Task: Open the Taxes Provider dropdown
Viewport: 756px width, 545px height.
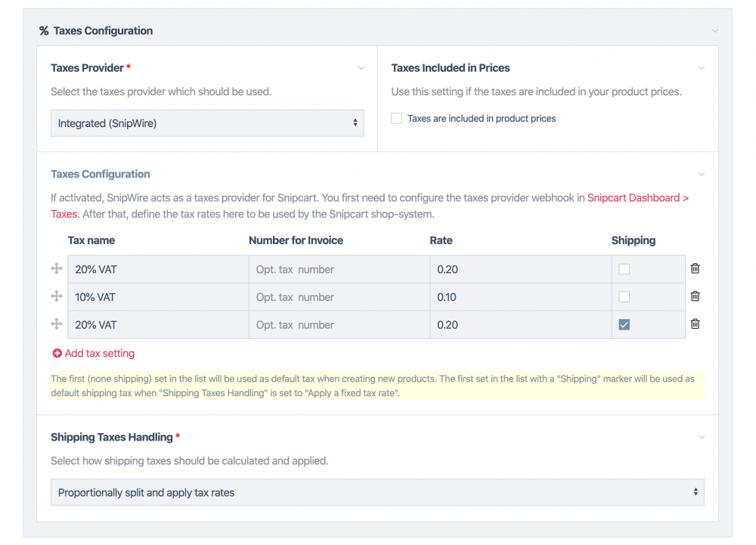Action: click(207, 123)
